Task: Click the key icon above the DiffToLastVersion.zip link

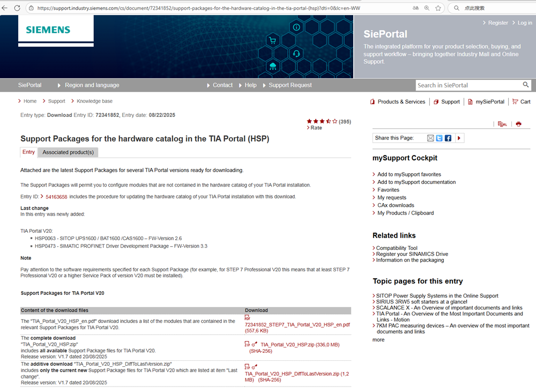Action: 254,367
